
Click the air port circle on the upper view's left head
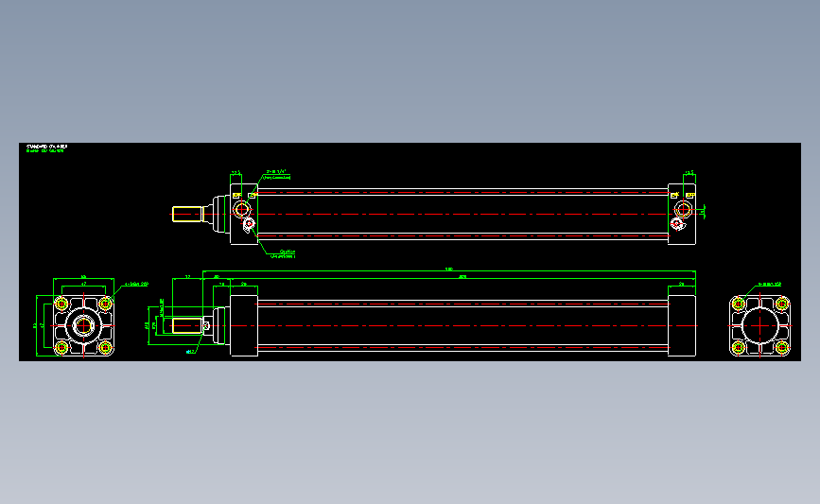tap(241, 210)
